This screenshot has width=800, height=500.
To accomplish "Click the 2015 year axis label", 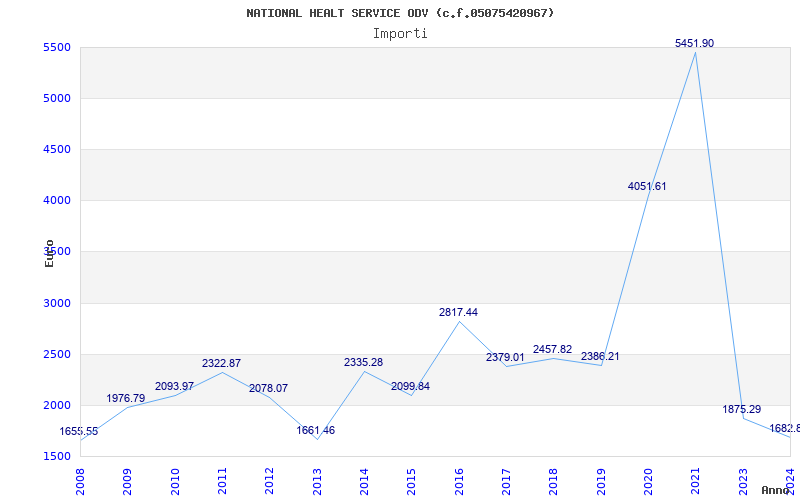I will click(x=411, y=481).
